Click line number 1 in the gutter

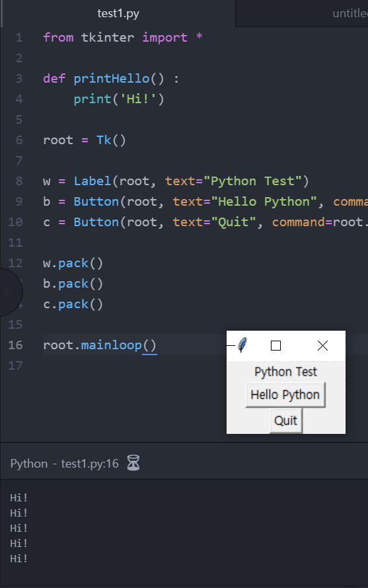click(x=19, y=38)
